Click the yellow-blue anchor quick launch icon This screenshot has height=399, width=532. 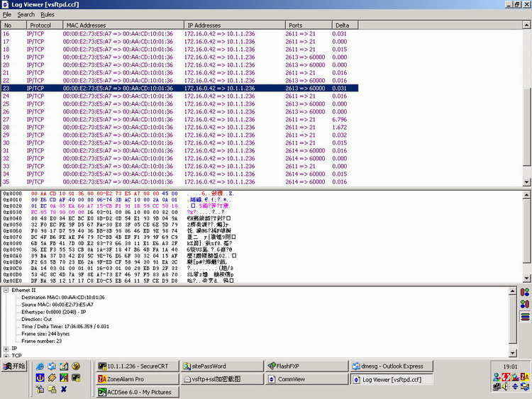click(40, 378)
